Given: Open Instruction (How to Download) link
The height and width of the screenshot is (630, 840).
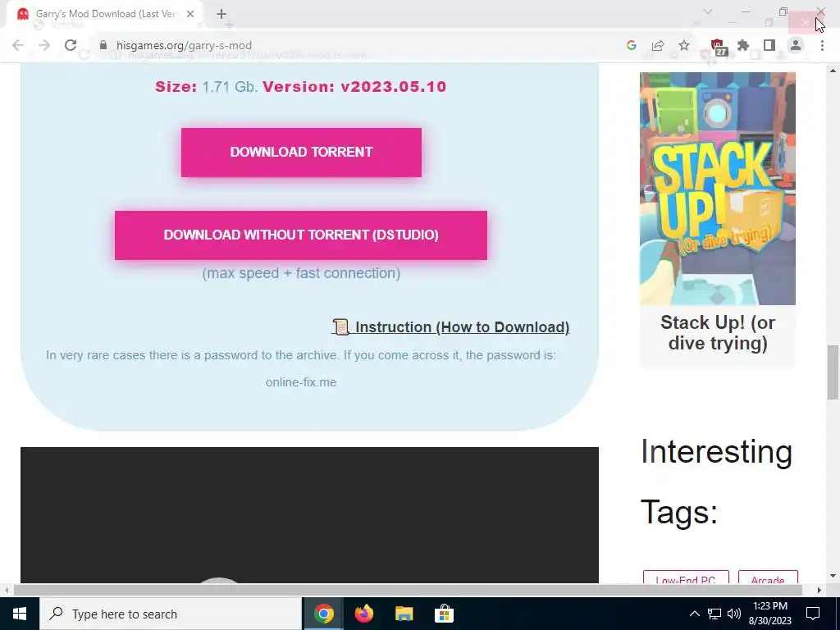Looking at the screenshot, I should click(x=450, y=327).
